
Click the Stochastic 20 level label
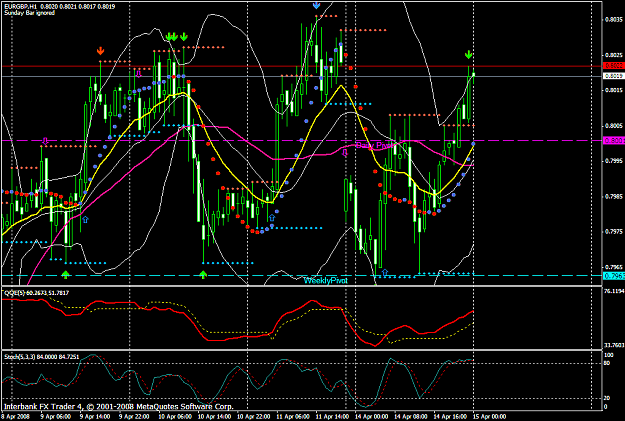(x=607, y=398)
